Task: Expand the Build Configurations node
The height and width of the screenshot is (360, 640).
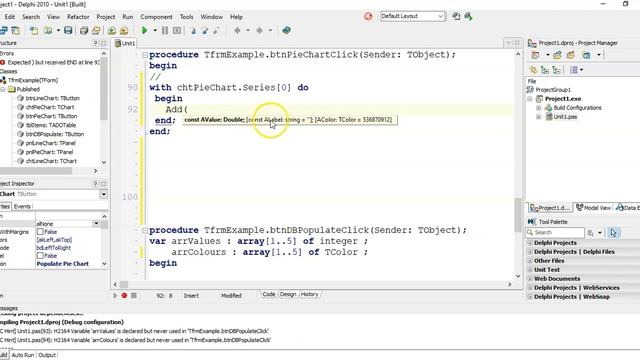Action: coord(538,108)
